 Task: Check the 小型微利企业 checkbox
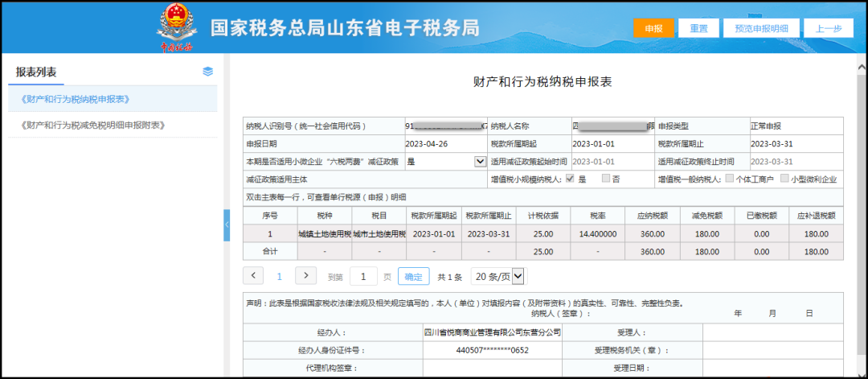click(784, 179)
